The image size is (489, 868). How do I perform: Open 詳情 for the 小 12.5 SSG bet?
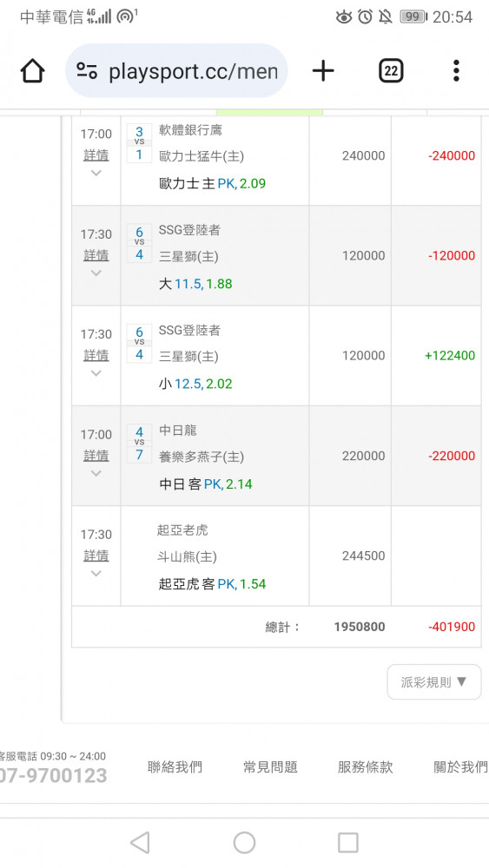click(x=96, y=356)
